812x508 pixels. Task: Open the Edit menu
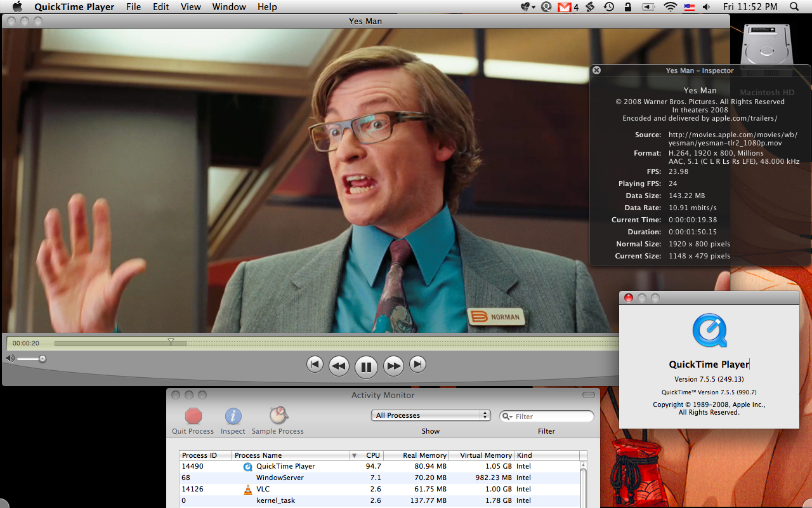coord(161,7)
